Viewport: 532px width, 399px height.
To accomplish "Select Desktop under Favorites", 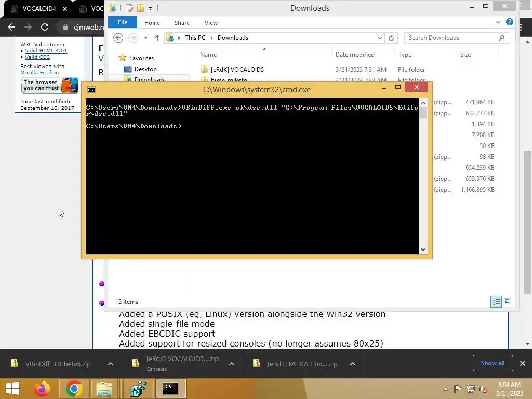I will (x=145, y=69).
